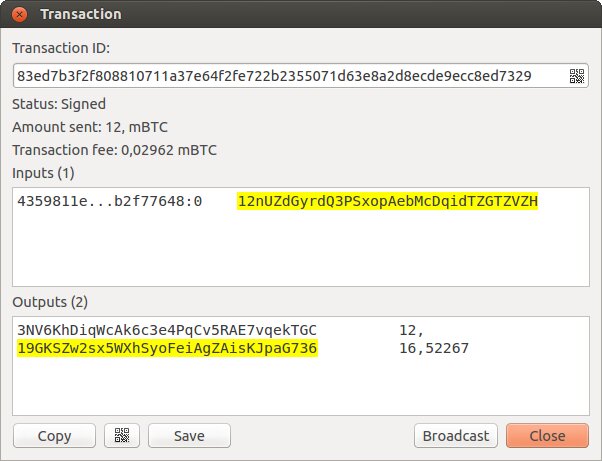Select the input outpoint 4359811e...b2f77648:0
The image size is (602, 461).
click(110, 201)
